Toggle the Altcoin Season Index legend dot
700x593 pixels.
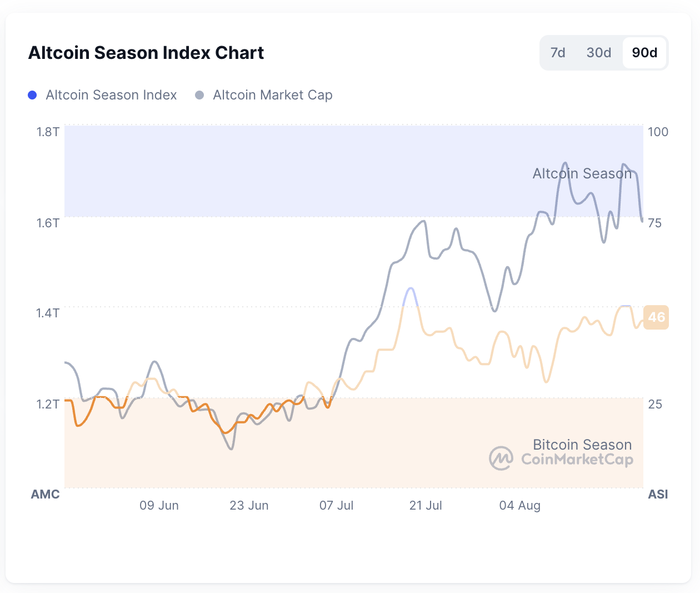click(x=32, y=95)
